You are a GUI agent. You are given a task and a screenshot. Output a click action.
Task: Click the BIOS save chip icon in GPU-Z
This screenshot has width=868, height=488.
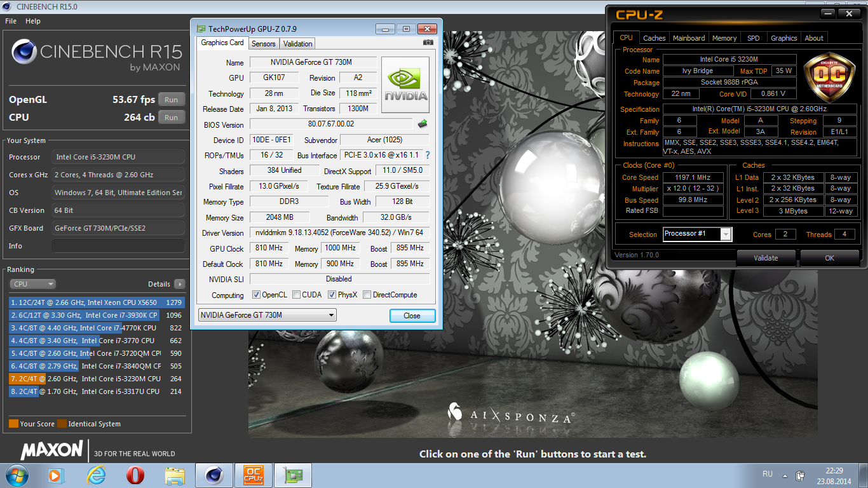click(423, 124)
